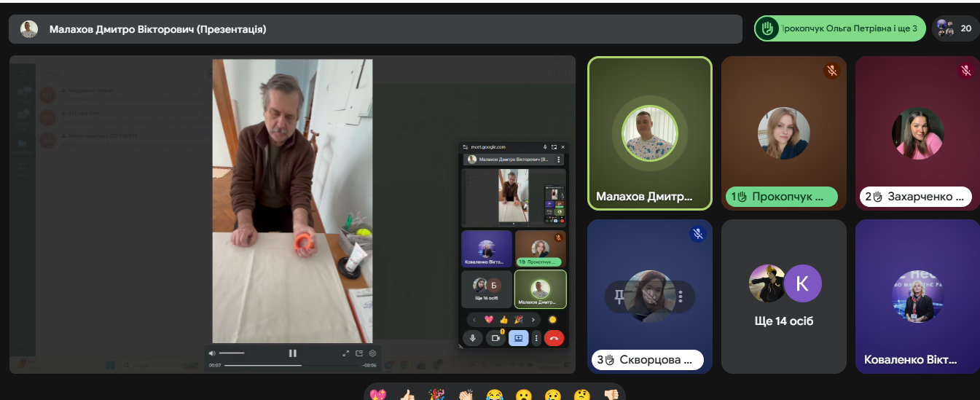Image resolution: width=980 pixels, height=400 pixels.
Task: Toggle the camera in mini Meet window
Action: point(495,338)
